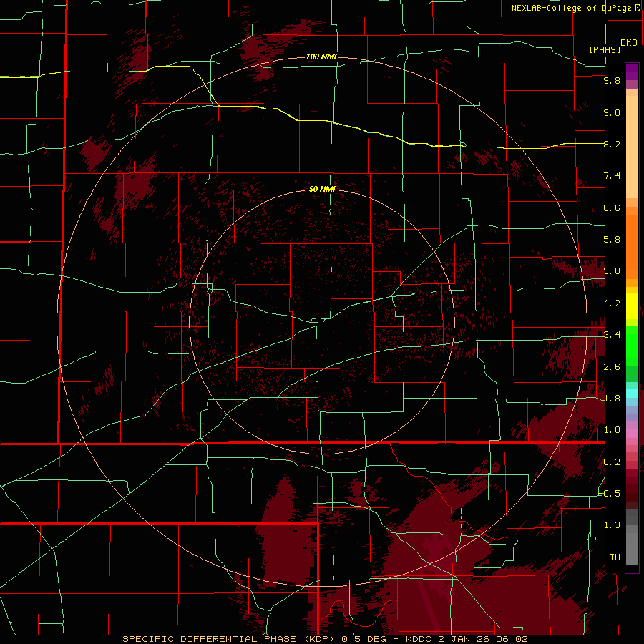This screenshot has height=644, width=644.
Task: Click the 1.8 value on the scale
Action: point(612,399)
